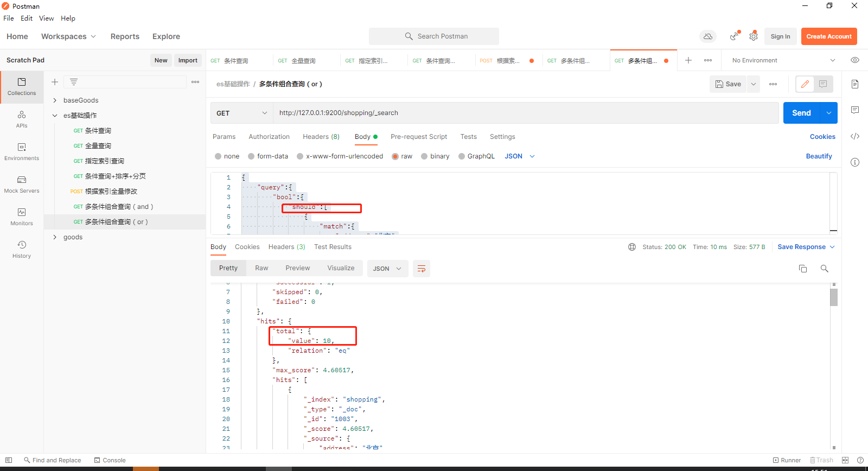
Task: Click the edit pencil icon
Action: pyautogui.click(x=805, y=84)
